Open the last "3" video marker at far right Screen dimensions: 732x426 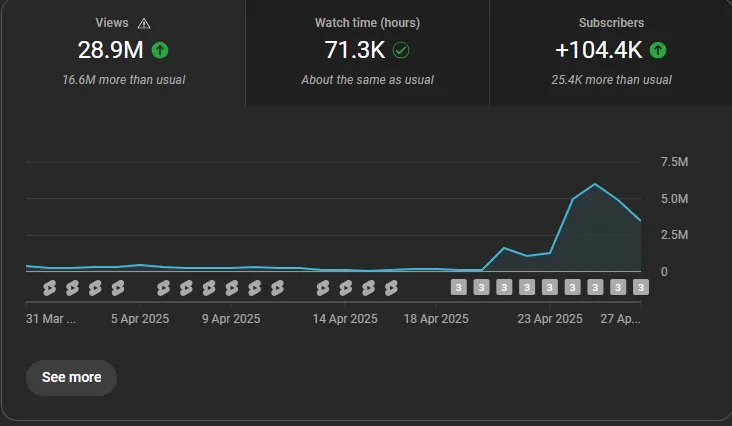(641, 288)
